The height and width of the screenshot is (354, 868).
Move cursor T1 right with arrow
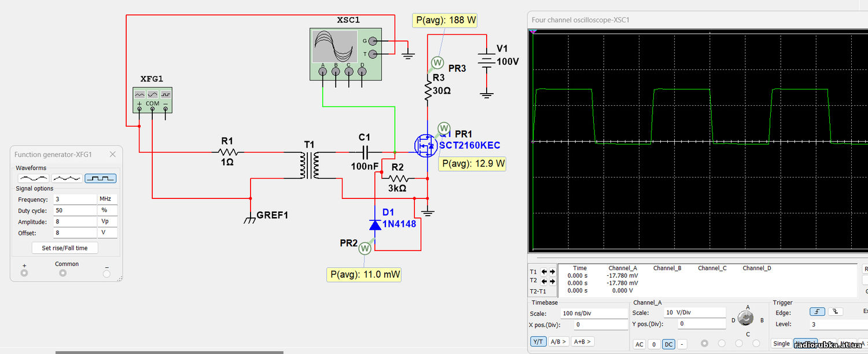pyautogui.click(x=552, y=272)
